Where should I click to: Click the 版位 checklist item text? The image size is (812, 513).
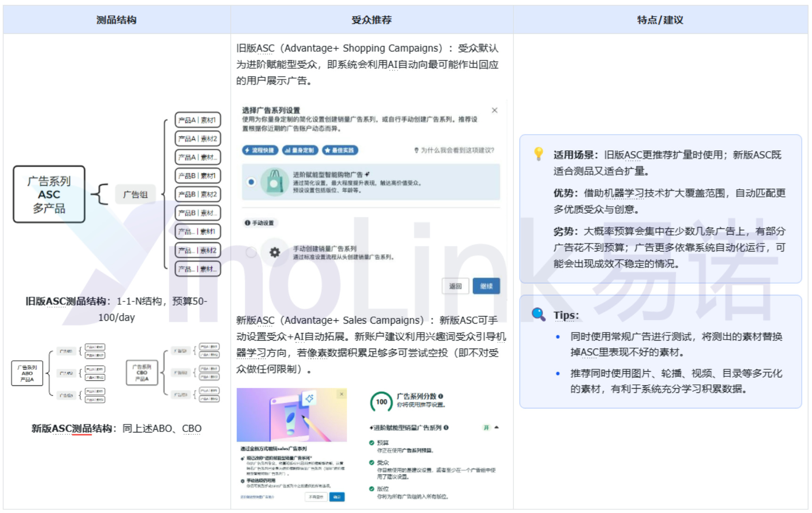click(x=383, y=489)
